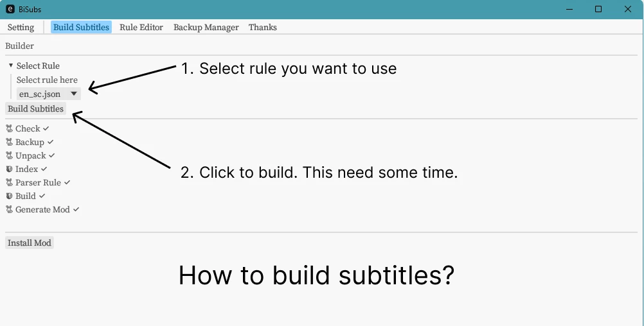This screenshot has width=644, height=326.
Task: Click the checkmark next to Parser Rule
Action: coord(67,182)
